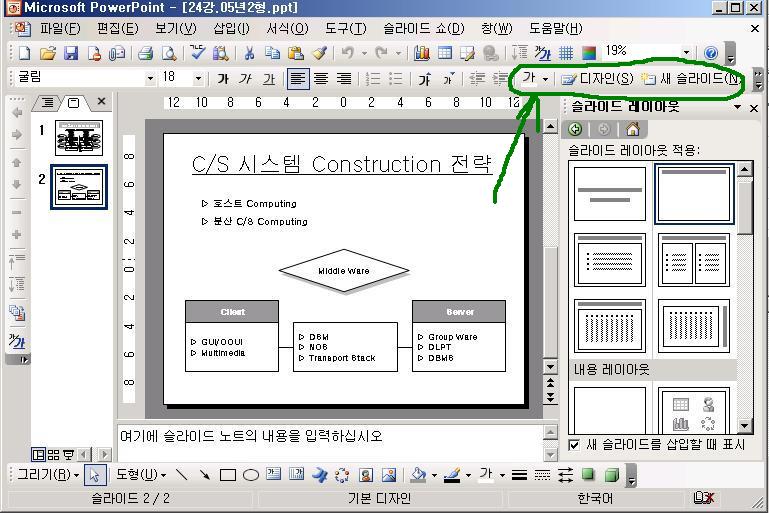Go back in task pane
The width and height of the screenshot is (769, 513).
[x=575, y=129]
